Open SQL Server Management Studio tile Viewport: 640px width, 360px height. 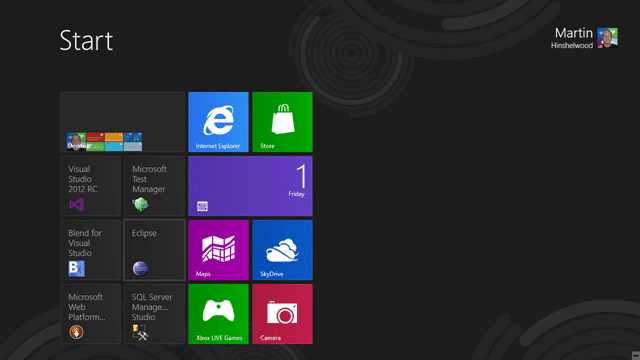tap(154, 314)
